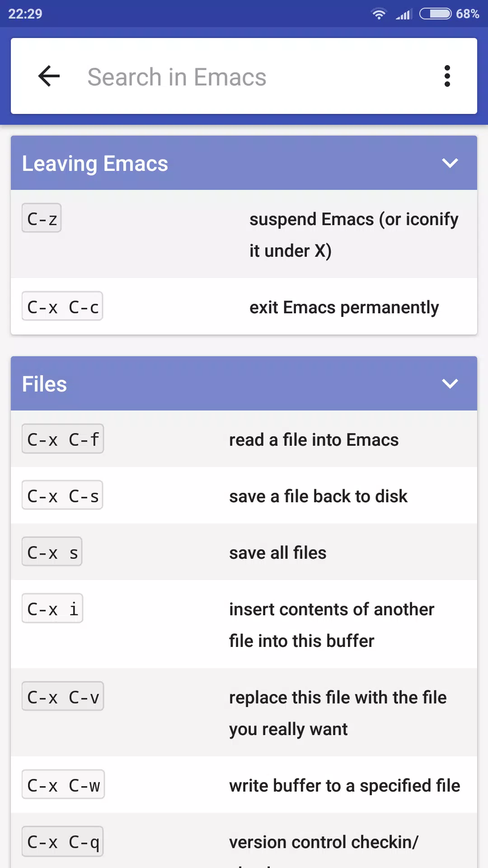Select the C-x C-f shortcut key

(x=63, y=439)
